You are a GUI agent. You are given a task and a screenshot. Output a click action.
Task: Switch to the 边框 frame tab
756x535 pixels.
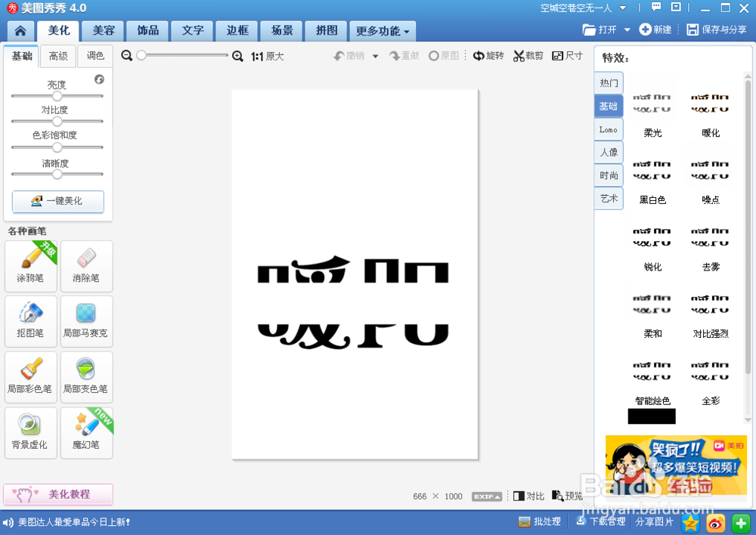point(237,31)
